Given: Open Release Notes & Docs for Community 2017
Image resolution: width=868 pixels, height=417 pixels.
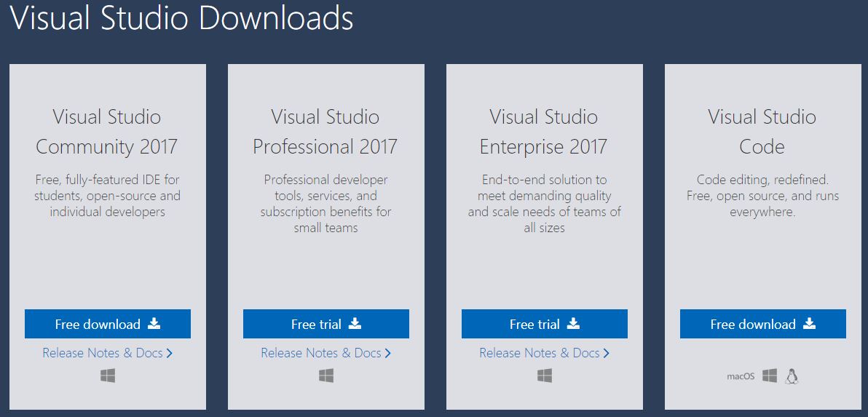Looking at the screenshot, I should 107,353.
